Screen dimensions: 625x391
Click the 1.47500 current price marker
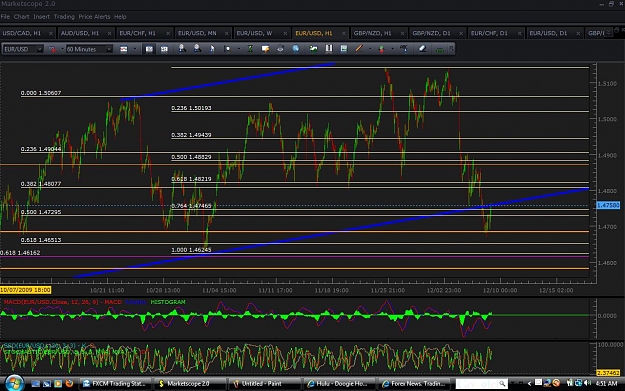608,205
